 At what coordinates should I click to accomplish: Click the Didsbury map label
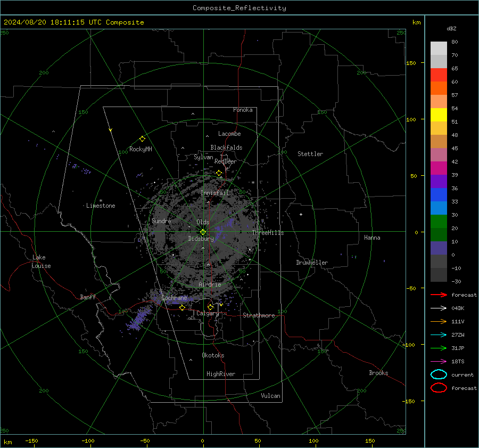[x=201, y=239]
